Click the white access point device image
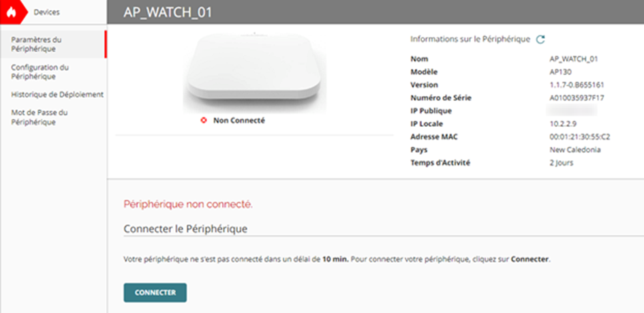The width and height of the screenshot is (644, 313). [x=254, y=70]
